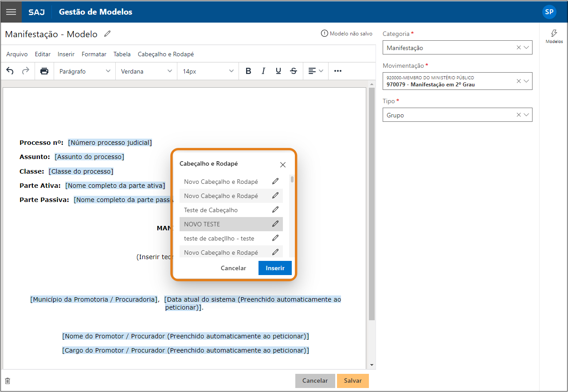This screenshot has height=392, width=568.
Task: Open the Cabeçalho e Rodapé menu
Action: 165,54
